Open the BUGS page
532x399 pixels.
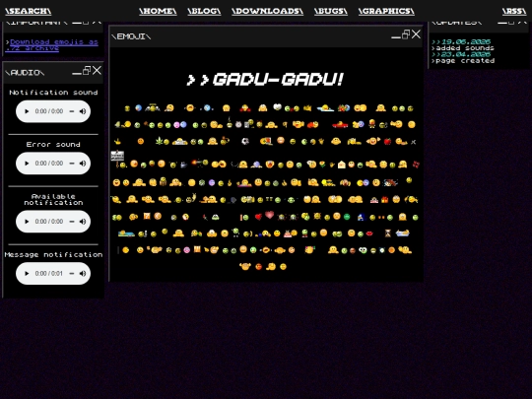pyautogui.click(x=331, y=11)
